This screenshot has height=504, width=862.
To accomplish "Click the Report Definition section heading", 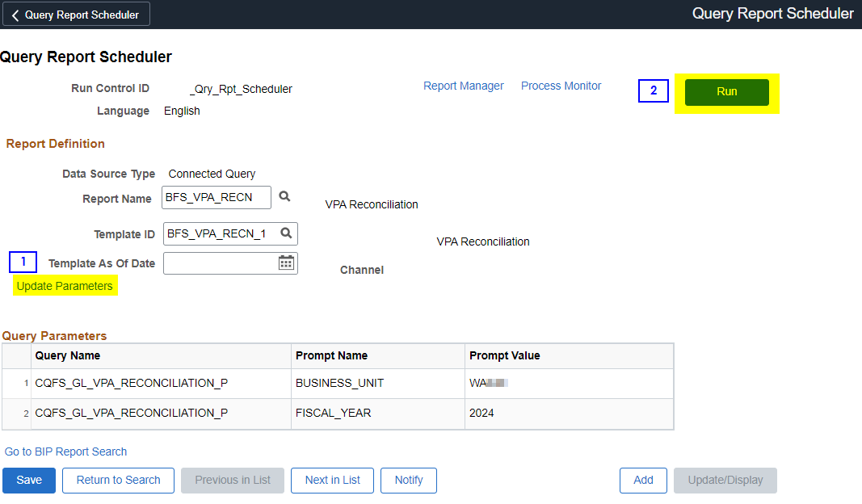I will 56,144.
